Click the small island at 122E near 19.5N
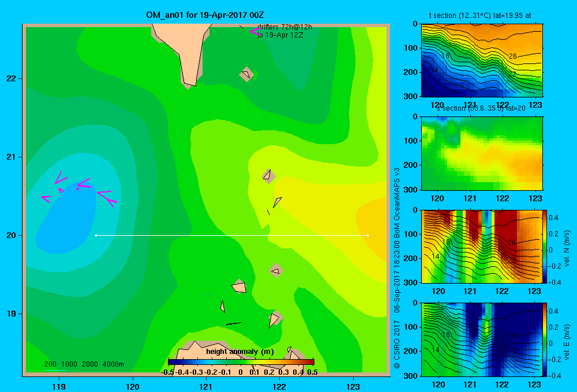 tap(276, 271)
